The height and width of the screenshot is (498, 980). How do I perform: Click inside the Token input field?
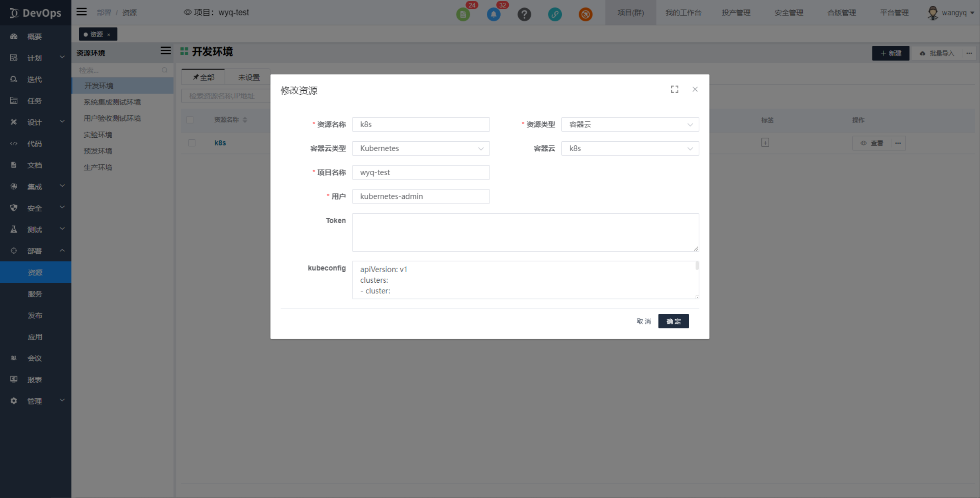[x=525, y=232]
